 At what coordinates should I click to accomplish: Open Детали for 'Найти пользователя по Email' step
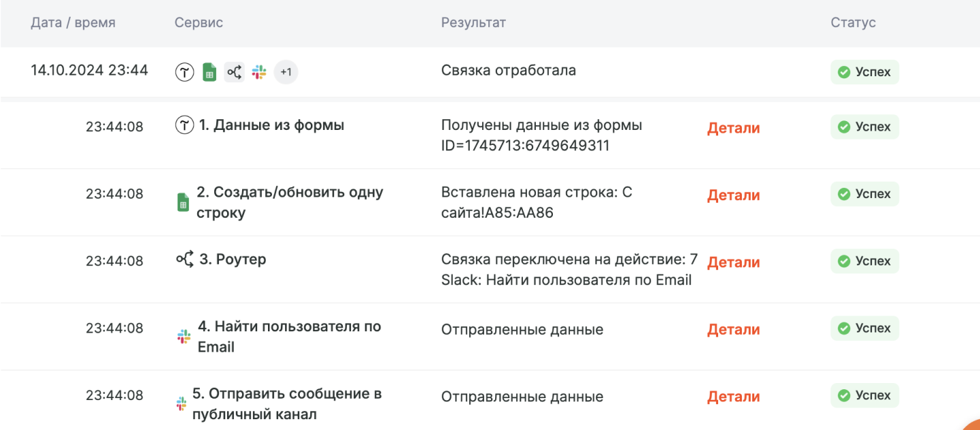coord(734,330)
